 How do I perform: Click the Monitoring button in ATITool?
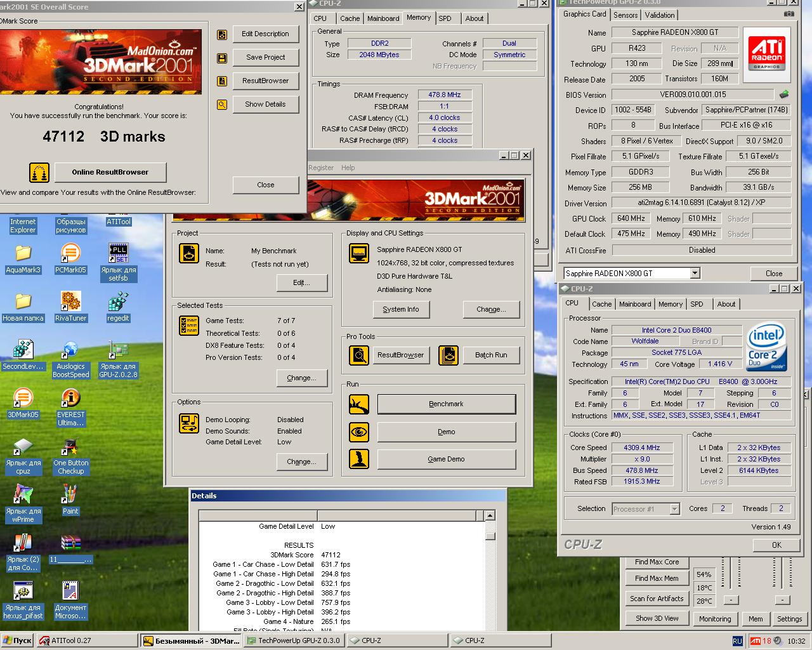pos(715,619)
